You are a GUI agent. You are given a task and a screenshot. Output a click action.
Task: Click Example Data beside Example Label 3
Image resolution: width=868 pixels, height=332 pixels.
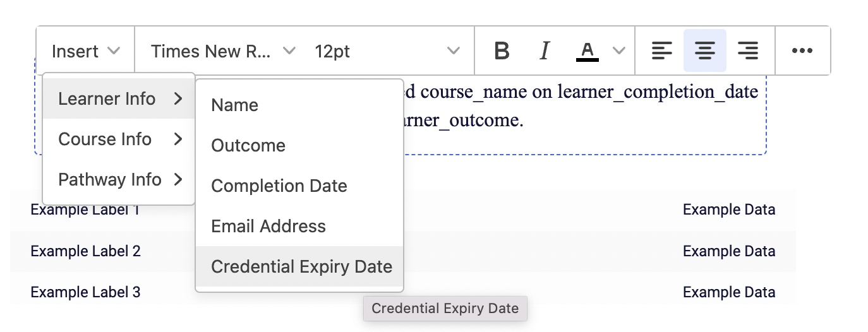pos(729,292)
